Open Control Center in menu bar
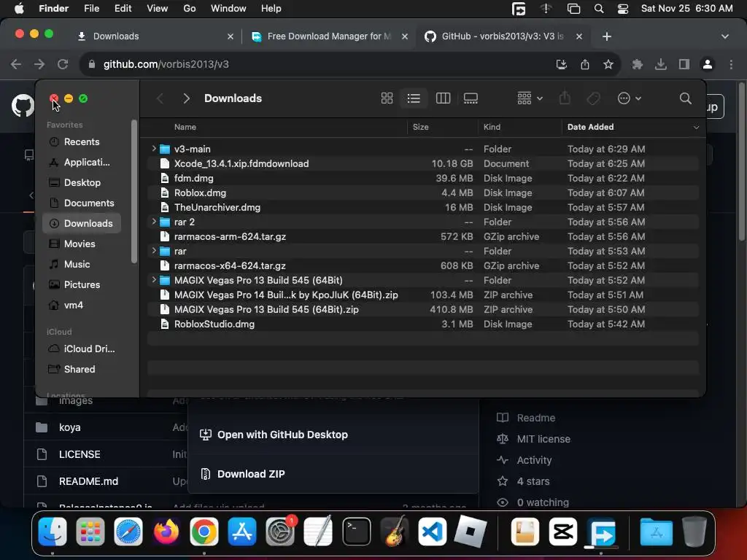 pos(623,9)
